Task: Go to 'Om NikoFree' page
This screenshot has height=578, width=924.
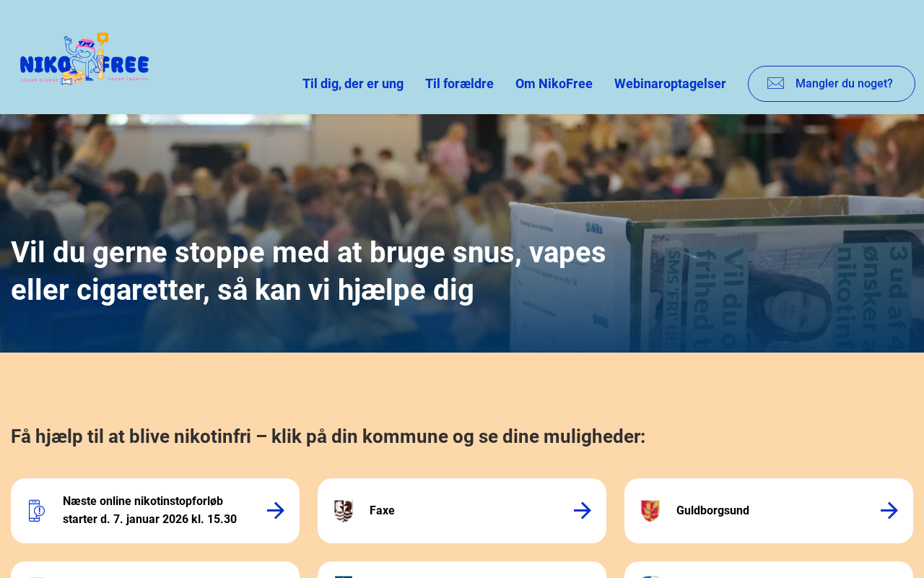Action: pyautogui.click(x=554, y=84)
